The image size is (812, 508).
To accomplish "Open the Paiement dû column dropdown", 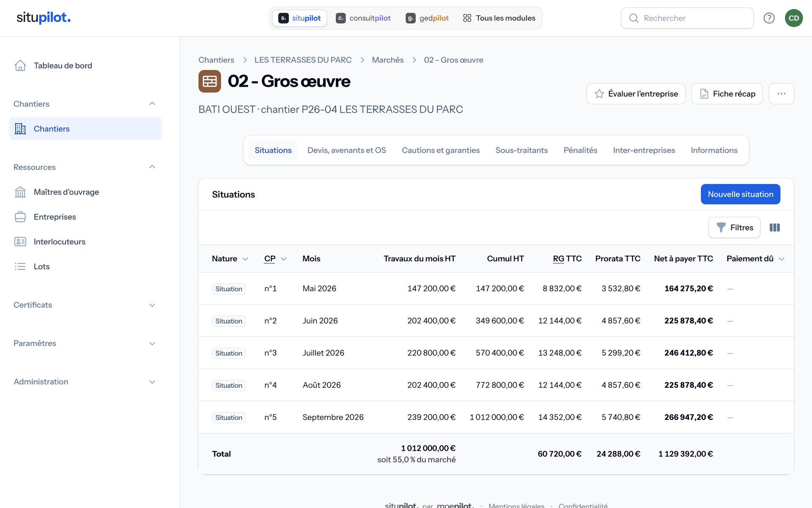I will pyautogui.click(x=782, y=259).
